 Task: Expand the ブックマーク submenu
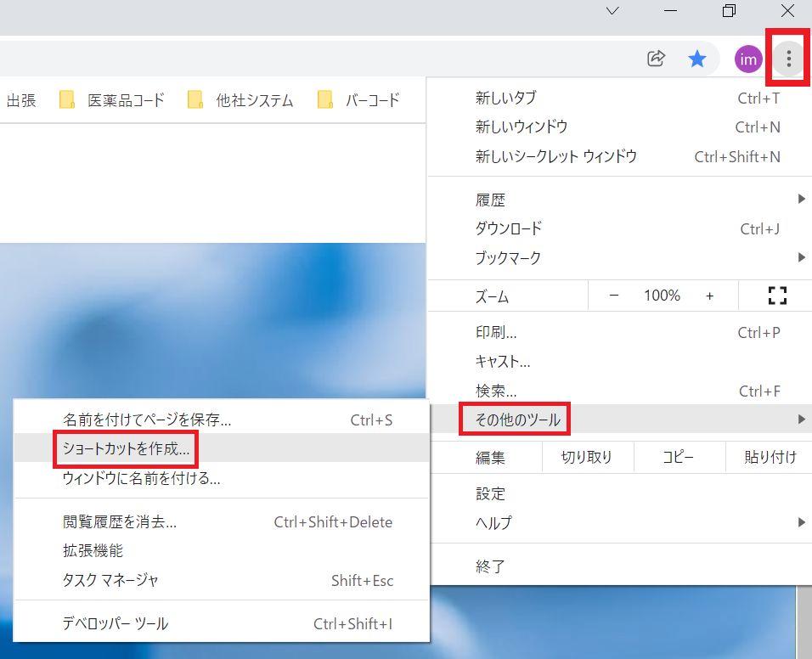[620, 257]
